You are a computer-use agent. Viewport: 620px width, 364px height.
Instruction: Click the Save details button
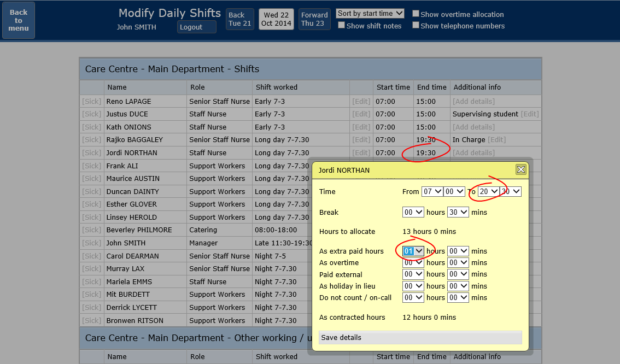[420, 338]
